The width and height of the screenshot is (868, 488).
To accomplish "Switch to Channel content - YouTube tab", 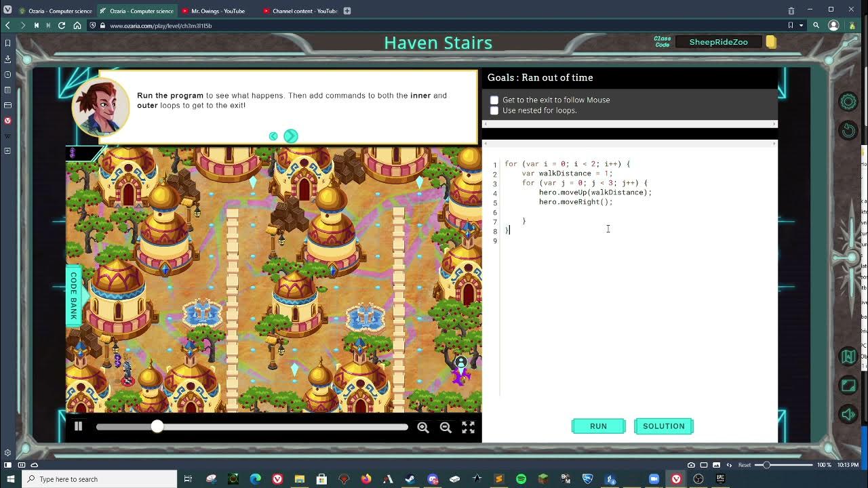I will click(x=298, y=11).
